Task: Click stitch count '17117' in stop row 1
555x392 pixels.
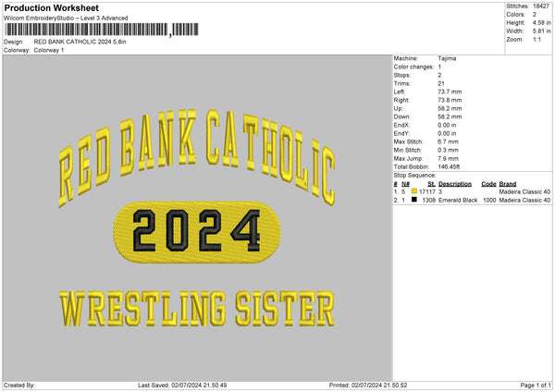Action: 427,191
